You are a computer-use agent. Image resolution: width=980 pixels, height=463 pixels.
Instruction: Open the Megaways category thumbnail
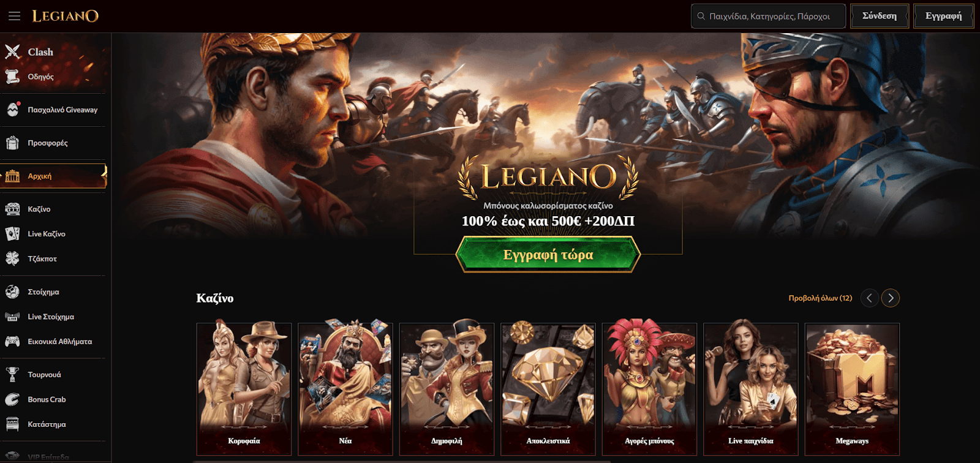[852, 389]
